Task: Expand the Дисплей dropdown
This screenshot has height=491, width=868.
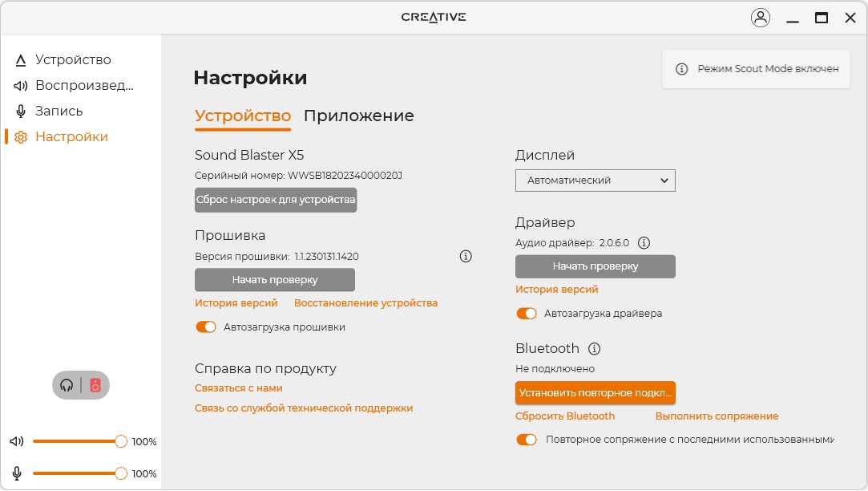Action: coord(595,181)
